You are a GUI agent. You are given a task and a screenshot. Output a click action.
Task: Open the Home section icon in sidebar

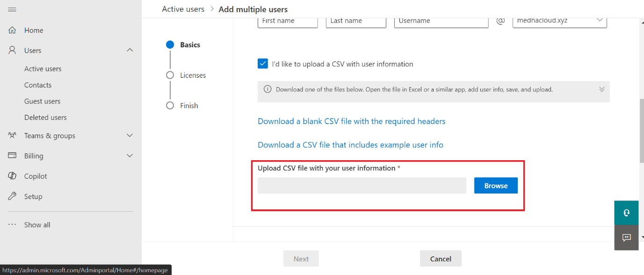(12, 30)
